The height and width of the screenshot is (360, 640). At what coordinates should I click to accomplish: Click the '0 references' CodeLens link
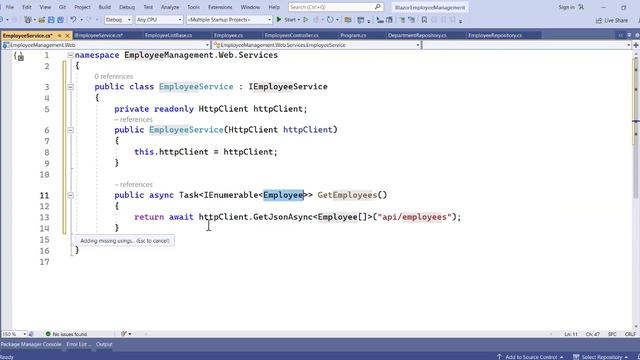click(113, 76)
